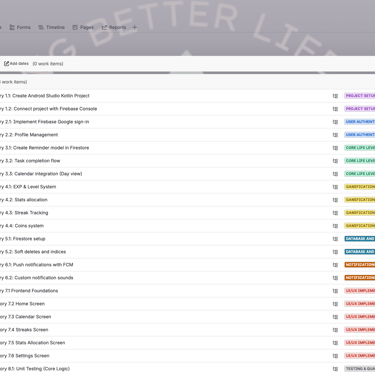Open story Create Reminder model in Firestore

45,148
